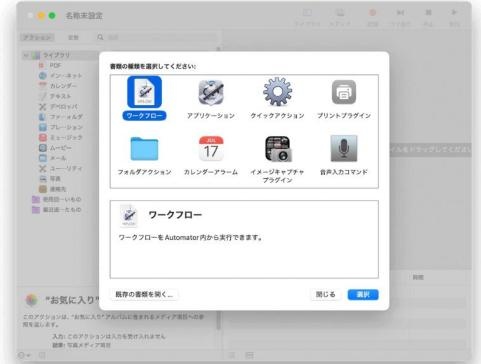481x364 pixels.
Task: Switch to the 変数 tab
Action: tap(73, 37)
